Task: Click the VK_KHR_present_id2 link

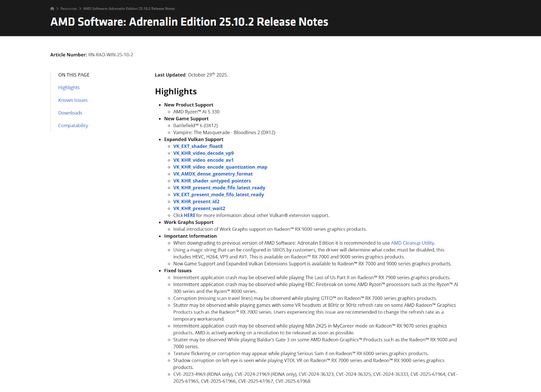Action: point(196,201)
